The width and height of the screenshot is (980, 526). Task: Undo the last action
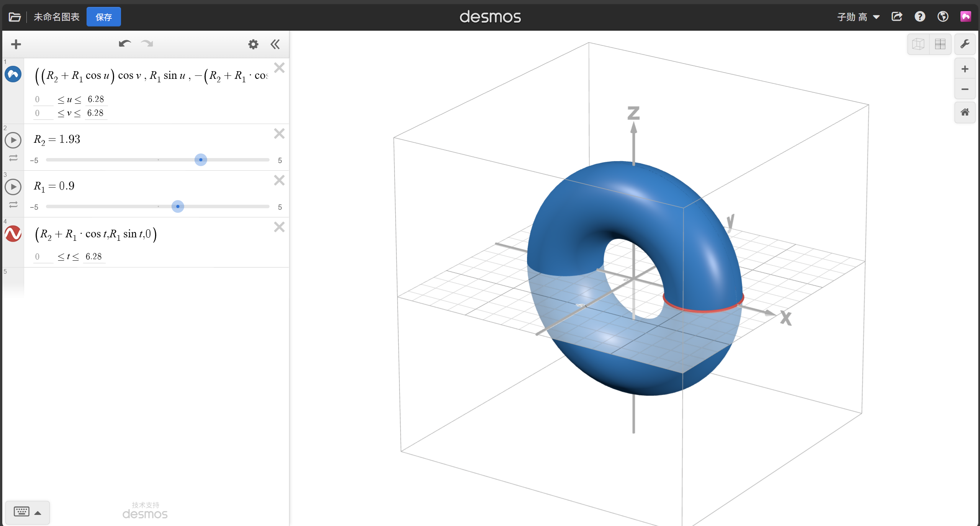125,44
